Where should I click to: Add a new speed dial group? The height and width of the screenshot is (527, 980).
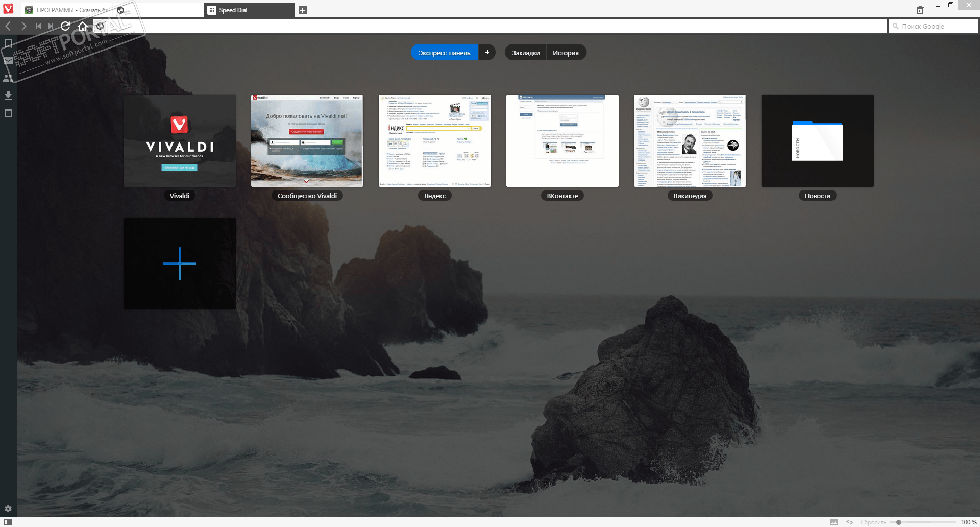pyautogui.click(x=487, y=53)
